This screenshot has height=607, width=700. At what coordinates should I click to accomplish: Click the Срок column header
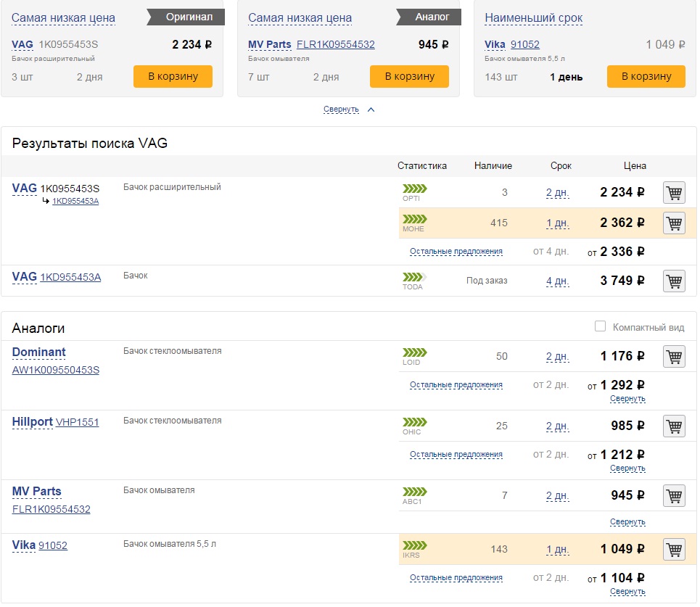pos(561,166)
